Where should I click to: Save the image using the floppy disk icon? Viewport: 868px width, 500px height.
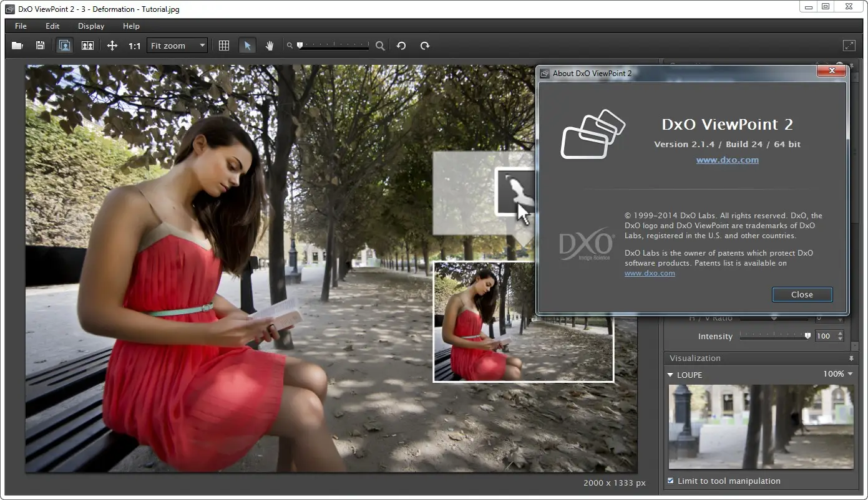coord(40,46)
